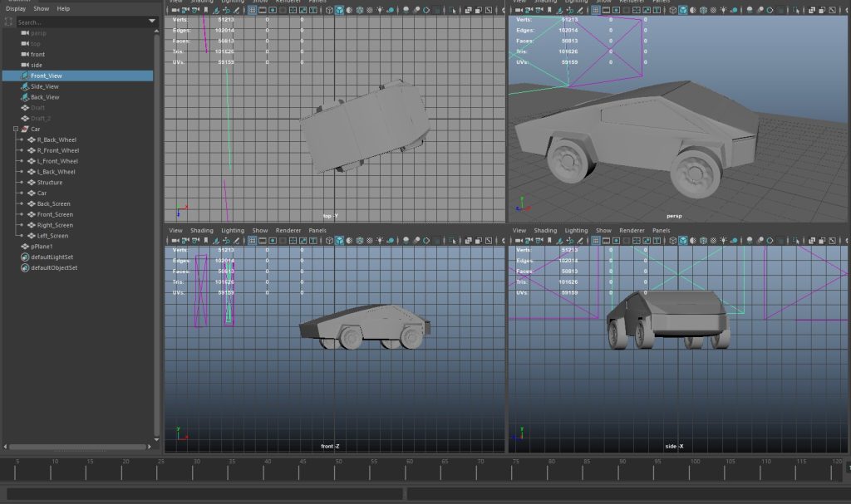Click Outliner scroll down arrow
Screen dimensions: 851x504
(157, 438)
